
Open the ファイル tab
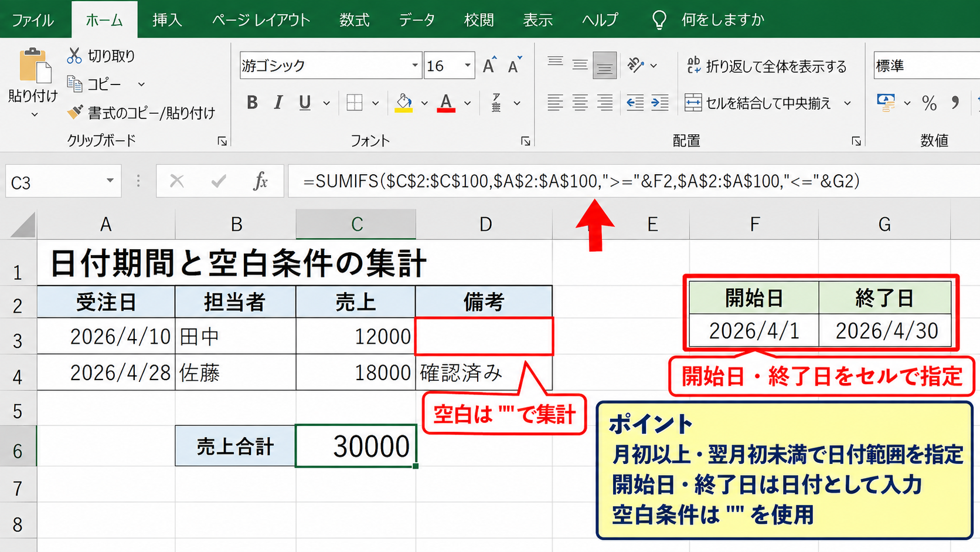[x=33, y=20]
